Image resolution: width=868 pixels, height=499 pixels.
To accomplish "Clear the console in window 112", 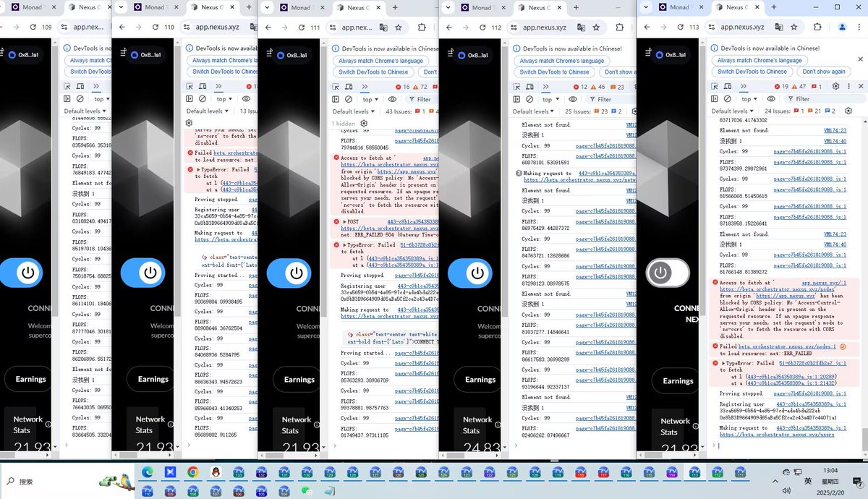I will tap(530, 99).
